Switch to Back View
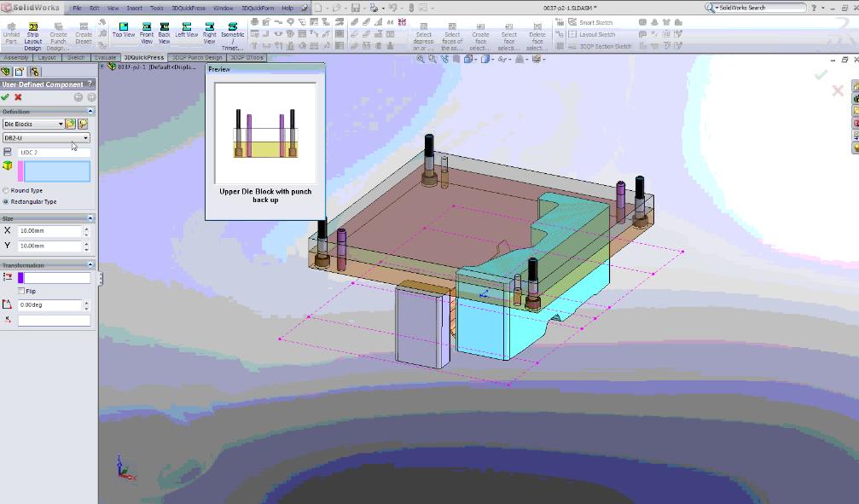 coord(165,33)
